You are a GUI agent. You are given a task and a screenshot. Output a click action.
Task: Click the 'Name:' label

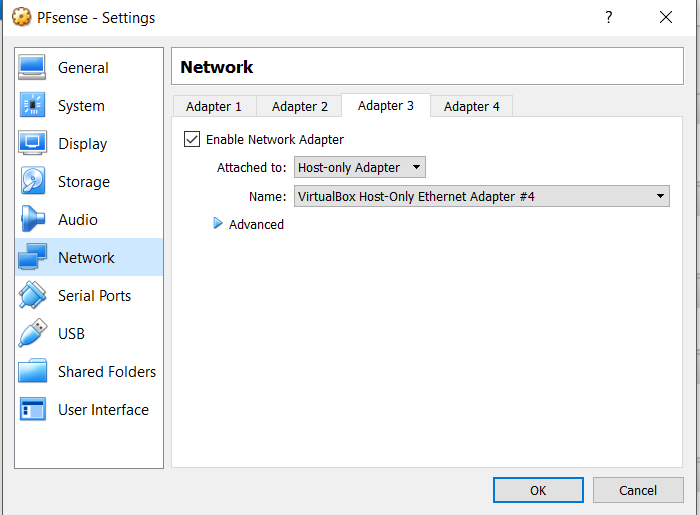tap(267, 196)
